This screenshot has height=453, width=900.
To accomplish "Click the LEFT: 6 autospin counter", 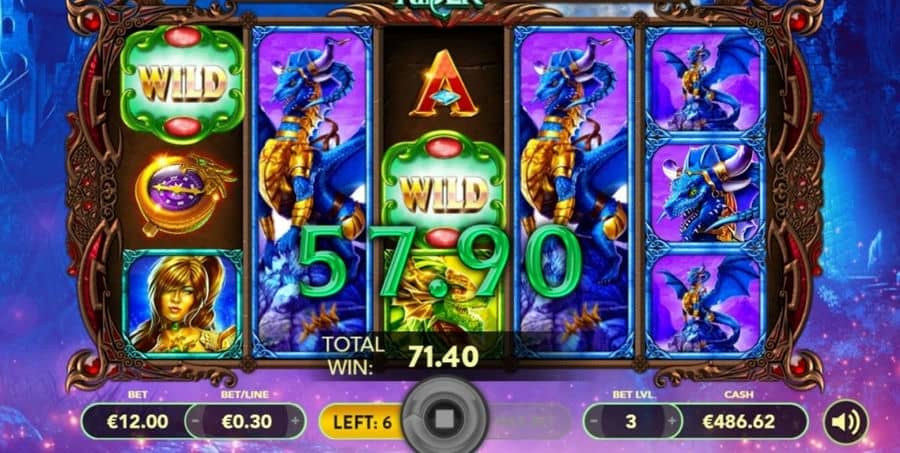I will point(363,422).
